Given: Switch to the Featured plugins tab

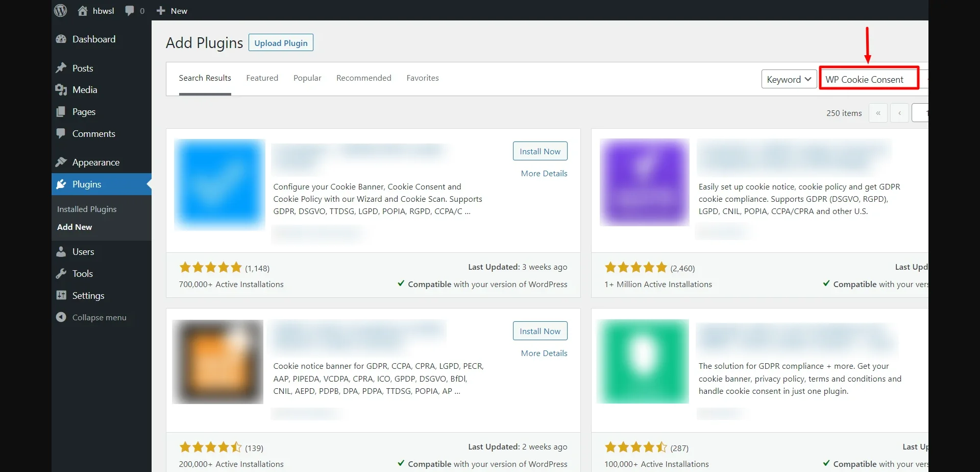Looking at the screenshot, I should tap(262, 78).
